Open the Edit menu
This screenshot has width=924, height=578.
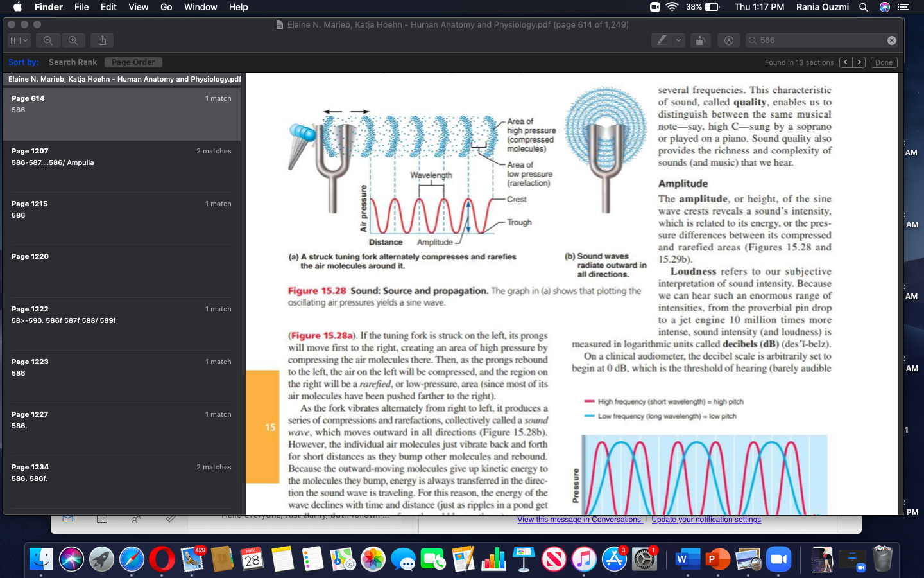coord(108,7)
